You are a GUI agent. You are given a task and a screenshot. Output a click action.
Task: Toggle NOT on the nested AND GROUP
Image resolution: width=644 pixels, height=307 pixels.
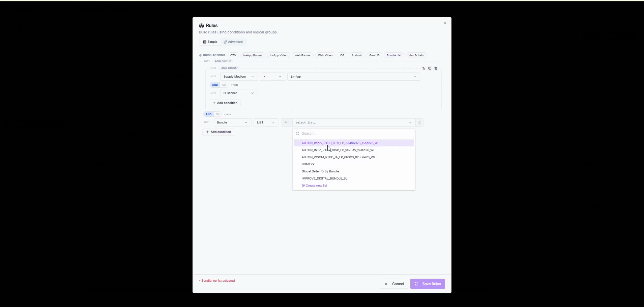point(213,68)
